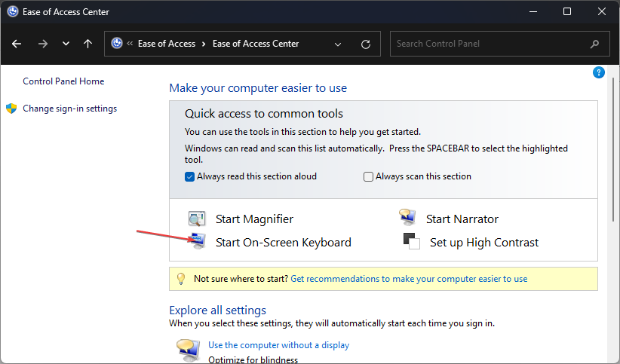Click the search magnifier icon
This screenshot has height=364, width=620.
pos(594,44)
